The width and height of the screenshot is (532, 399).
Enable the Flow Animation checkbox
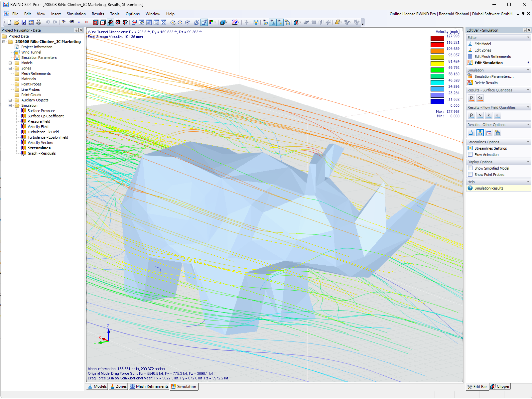coord(470,154)
